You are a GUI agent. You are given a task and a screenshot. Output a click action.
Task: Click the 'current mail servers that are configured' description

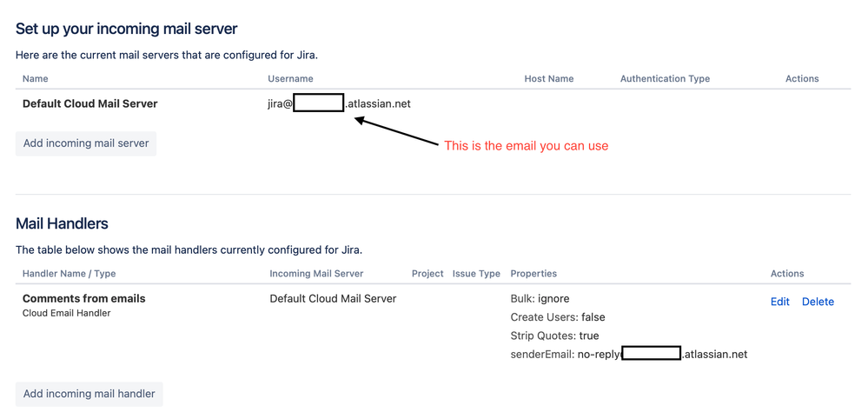(x=167, y=55)
